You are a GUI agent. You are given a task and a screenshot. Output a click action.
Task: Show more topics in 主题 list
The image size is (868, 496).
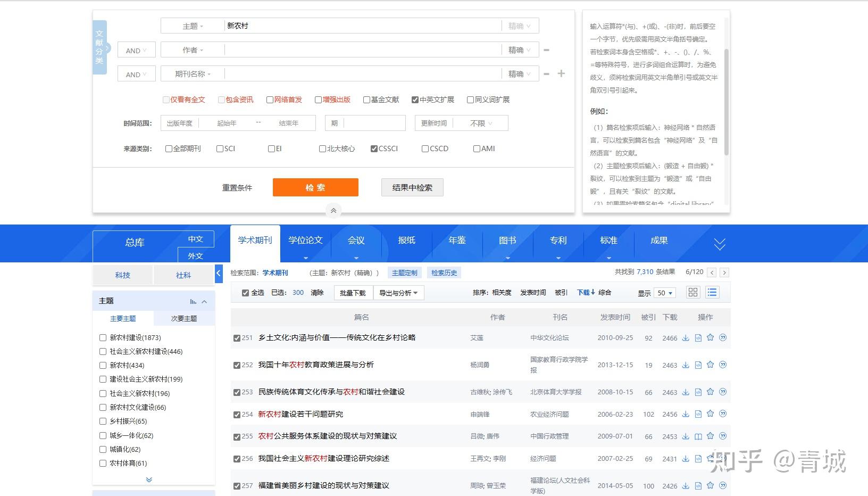pos(149,480)
